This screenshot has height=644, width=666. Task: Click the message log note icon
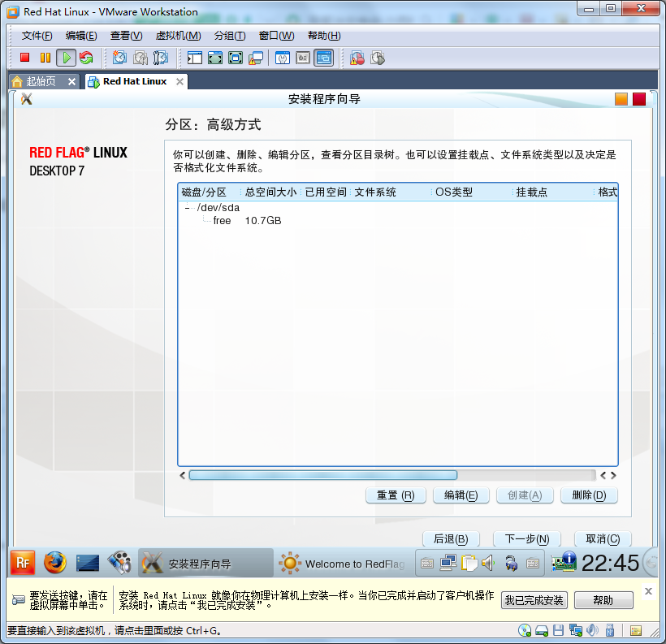[x=636, y=631]
